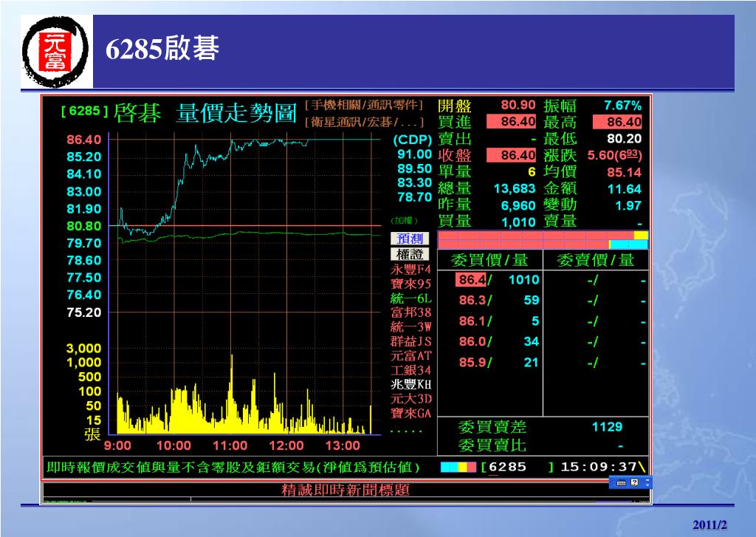Click the 振幅 value 7.67%
The height and width of the screenshot is (537, 756).
pos(623,105)
